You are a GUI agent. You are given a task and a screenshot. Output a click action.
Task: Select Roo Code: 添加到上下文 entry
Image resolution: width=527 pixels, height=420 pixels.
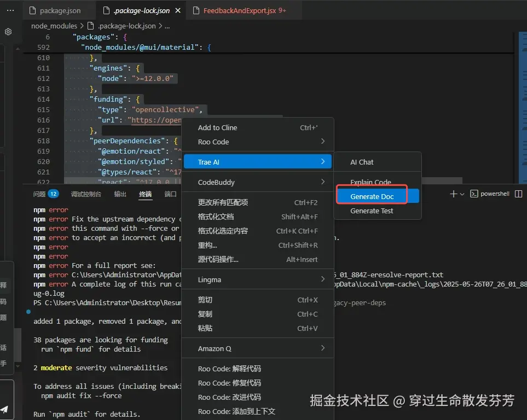[x=257, y=411]
